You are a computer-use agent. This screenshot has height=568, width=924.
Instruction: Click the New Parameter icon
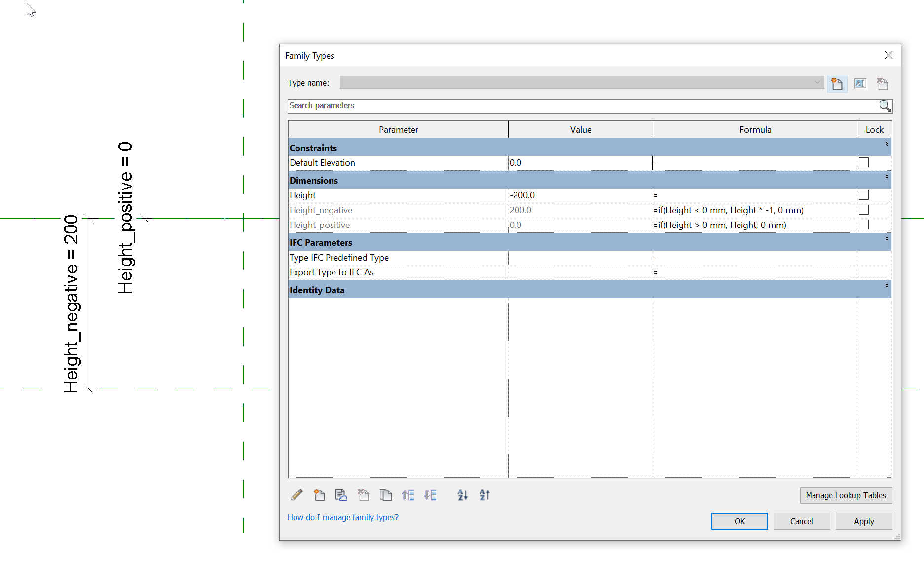point(319,495)
